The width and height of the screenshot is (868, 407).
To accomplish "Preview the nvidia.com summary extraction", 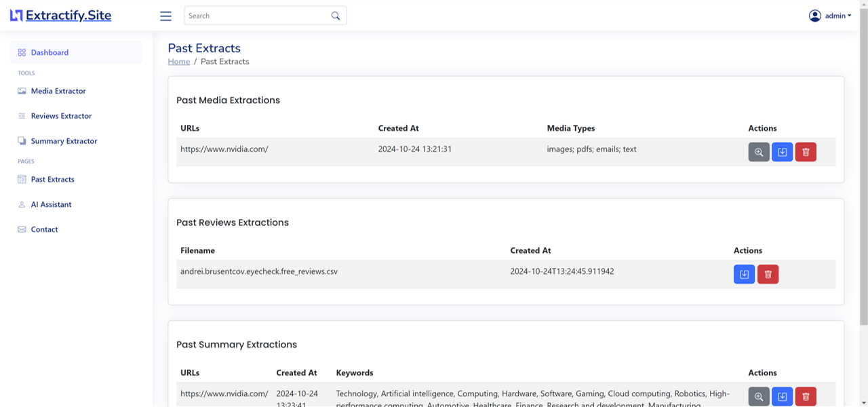I will (x=758, y=396).
